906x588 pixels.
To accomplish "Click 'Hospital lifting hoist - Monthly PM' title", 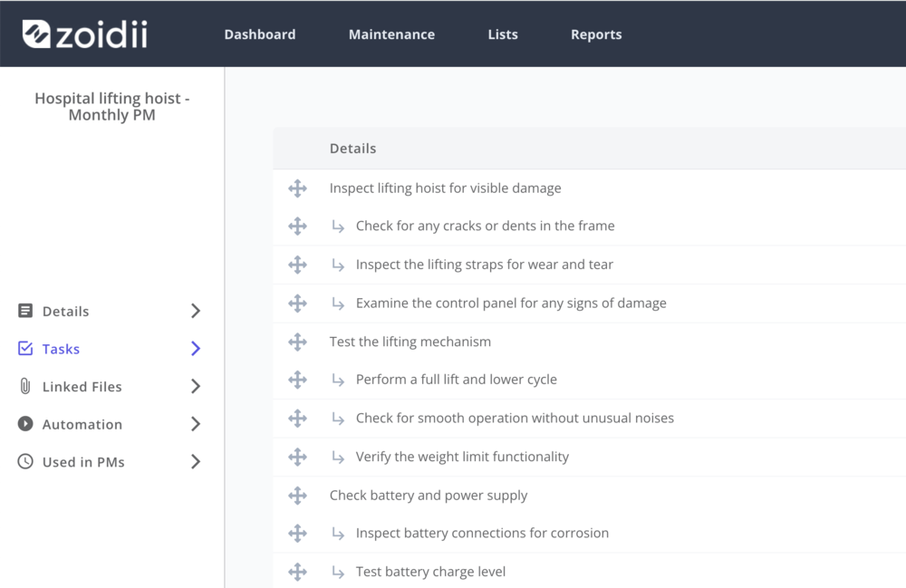I will point(112,106).
